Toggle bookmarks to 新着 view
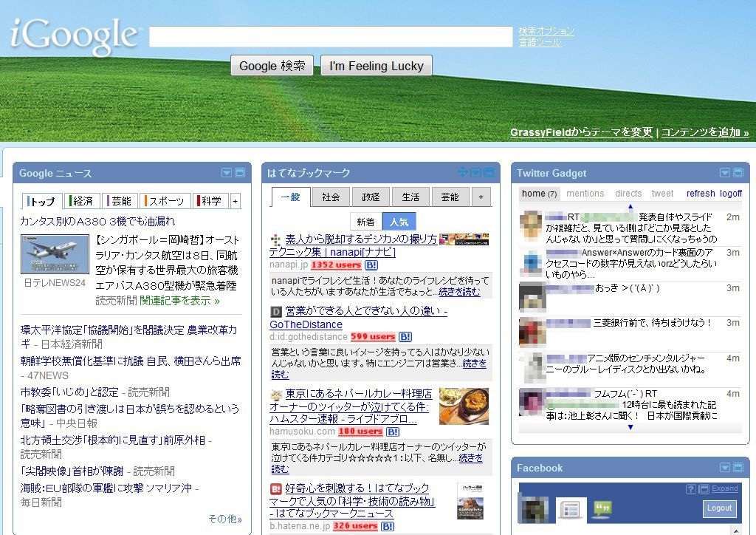Image resolution: width=756 pixels, height=535 pixels. tap(365, 222)
